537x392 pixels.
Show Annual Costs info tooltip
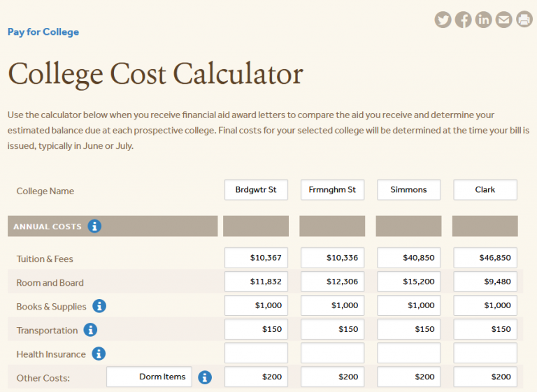95,226
